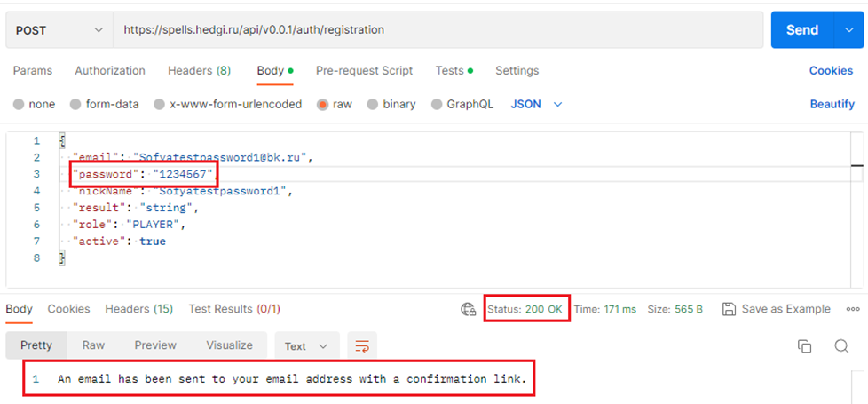
Task: Open the Text response format dropdown
Action: tap(307, 346)
